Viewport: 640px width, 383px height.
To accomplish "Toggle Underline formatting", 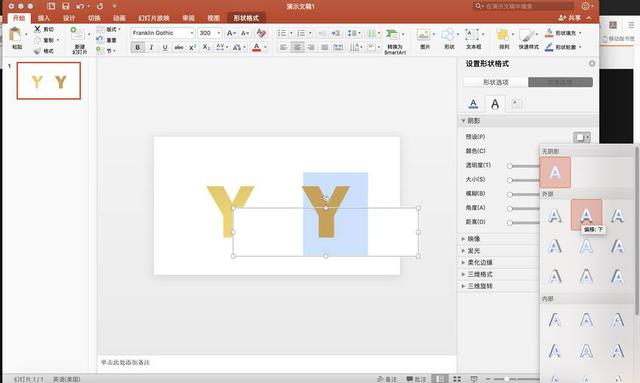I will click(x=165, y=47).
